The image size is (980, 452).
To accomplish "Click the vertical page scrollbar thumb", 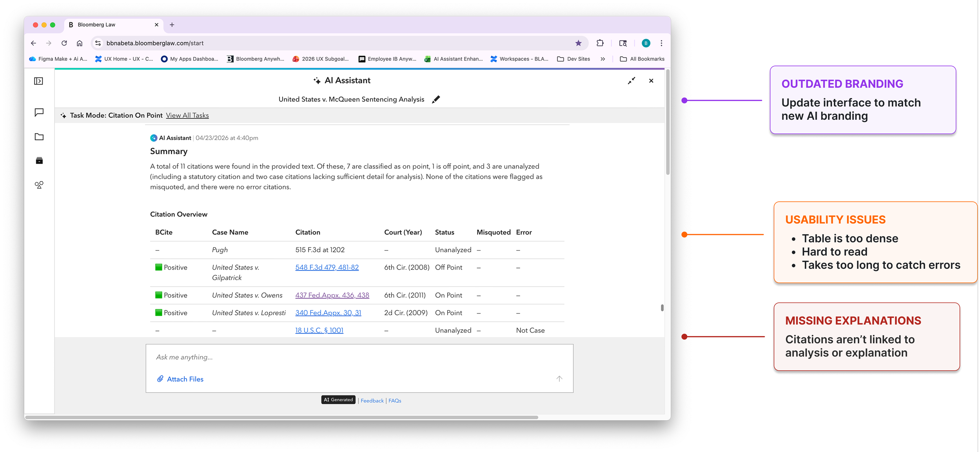I will pyautogui.click(x=668, y=122).
